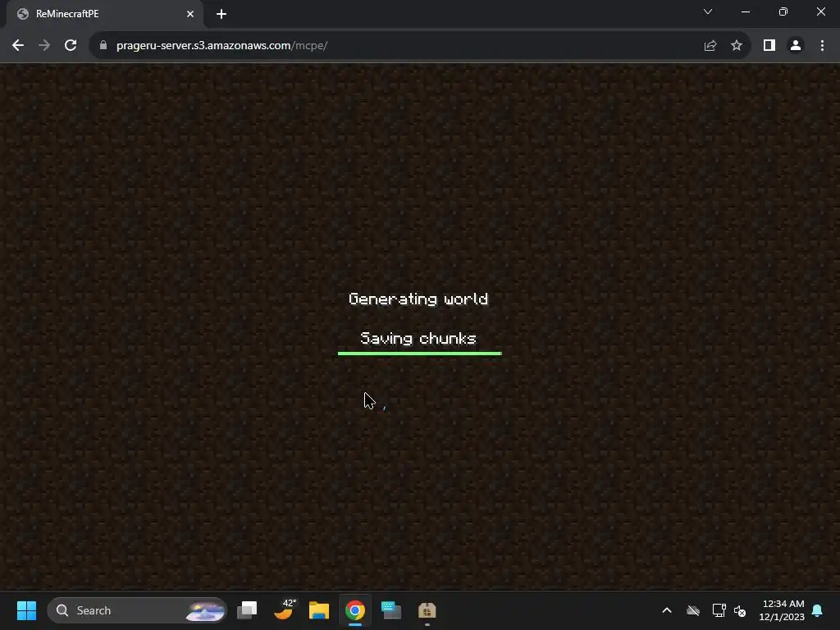This screenshot has width=840, height=630.
Task: Go back using the browser back arrow
Action: (x=18, y=46)
